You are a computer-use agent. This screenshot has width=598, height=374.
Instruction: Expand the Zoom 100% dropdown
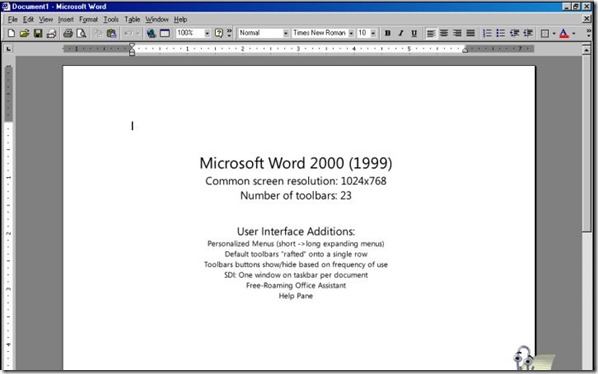207,33
